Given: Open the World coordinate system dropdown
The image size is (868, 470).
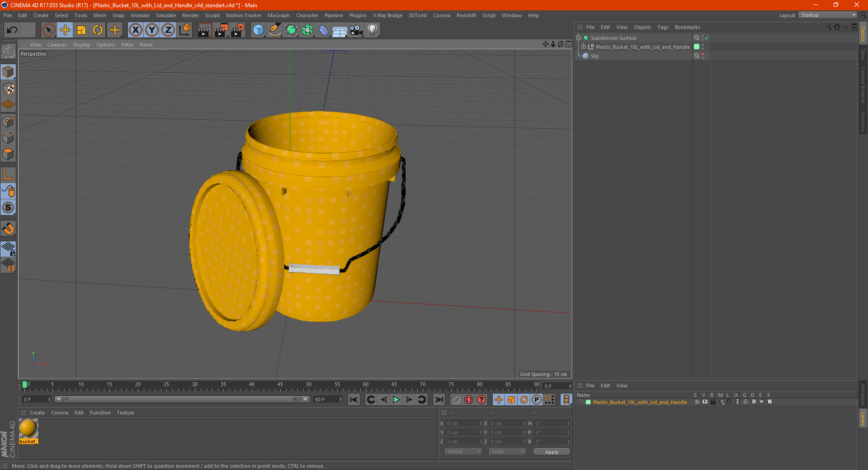Looking at the screenshot, I should (x=463, y=451).
